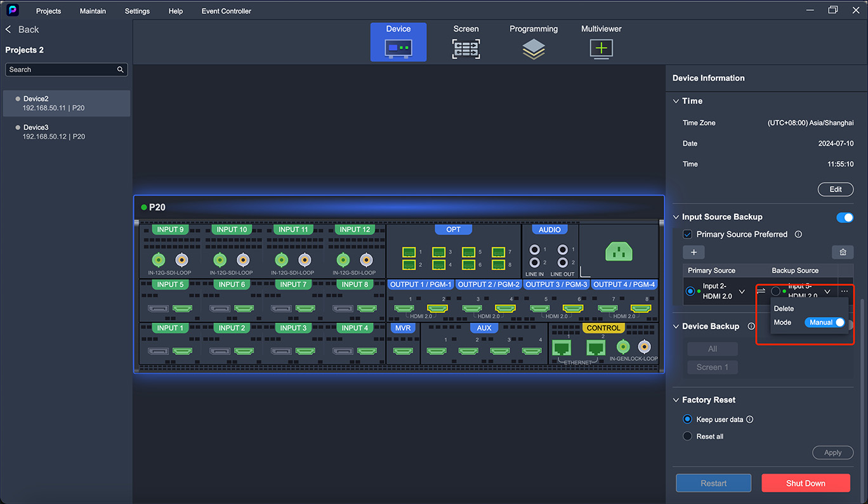Image resolution: width=868 pixels, height=504 pixels.
Task: Select the Backup Source radio button
Action: (776, 292)
